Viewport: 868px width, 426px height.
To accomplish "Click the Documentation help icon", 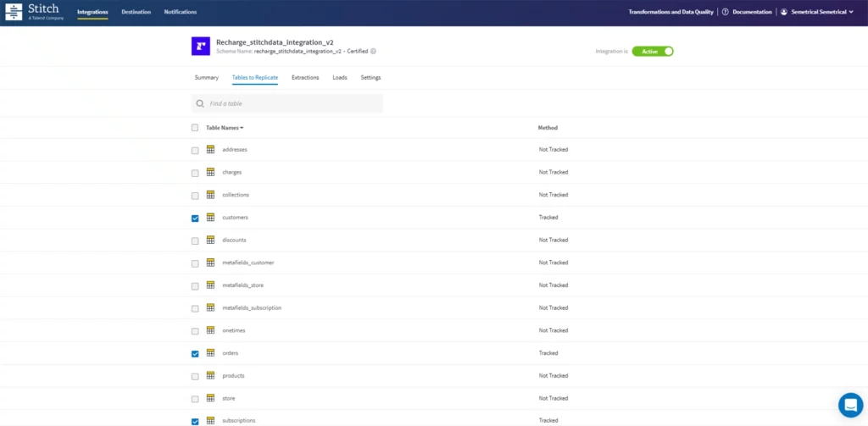I will click(x=726, y=12).
